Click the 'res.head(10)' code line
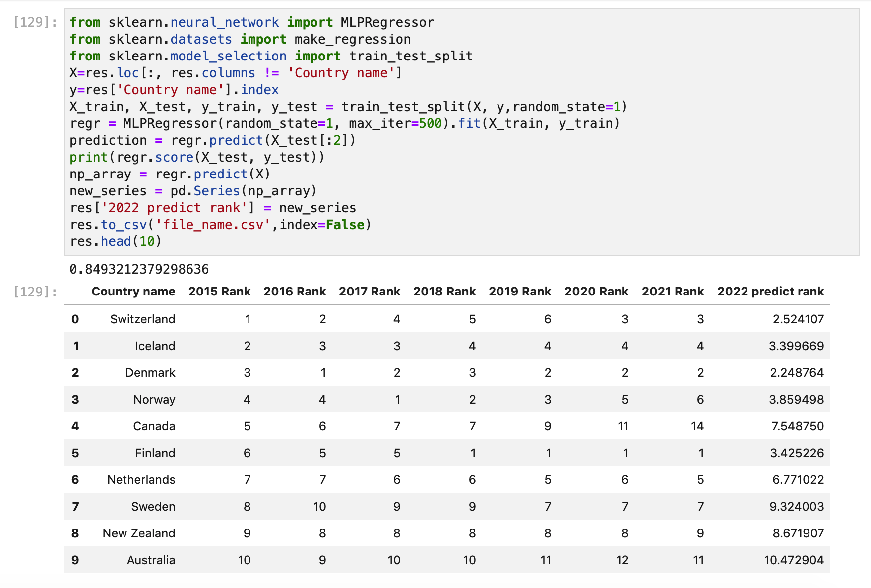871x588 pixels. pos(116,241)
